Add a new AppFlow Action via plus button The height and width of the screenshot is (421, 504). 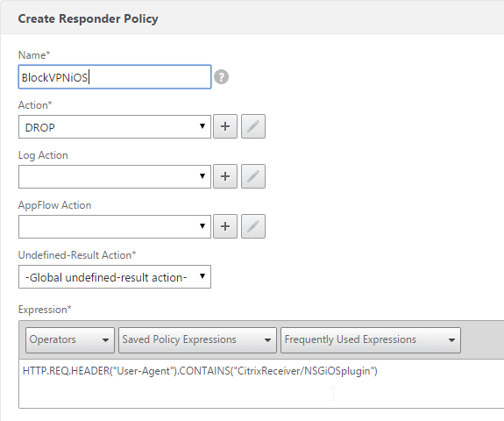click(x=225, y=226)
